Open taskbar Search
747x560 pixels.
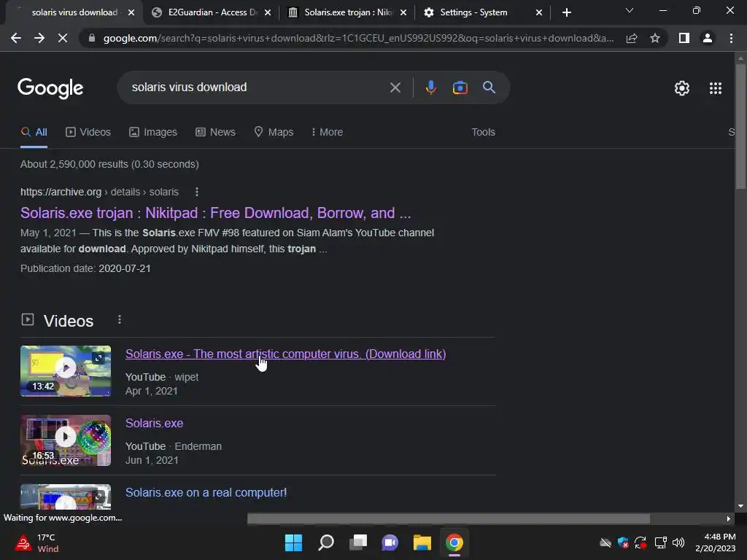326,542
